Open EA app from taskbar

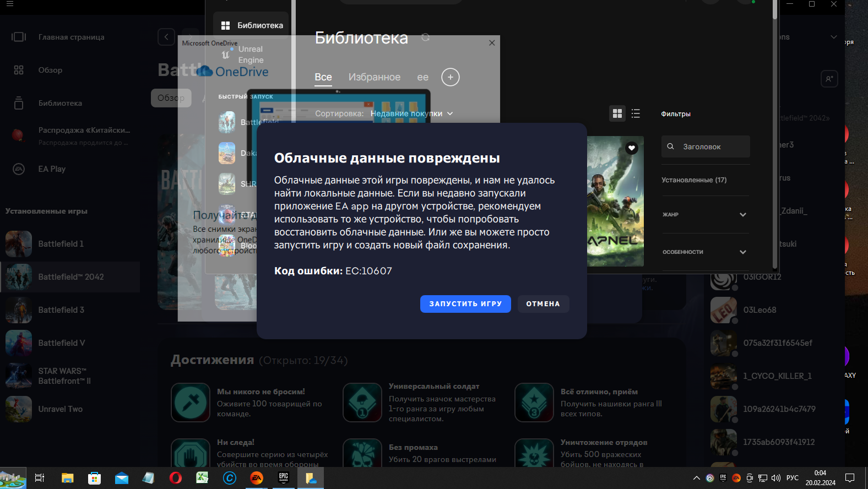tap(257, 478)
